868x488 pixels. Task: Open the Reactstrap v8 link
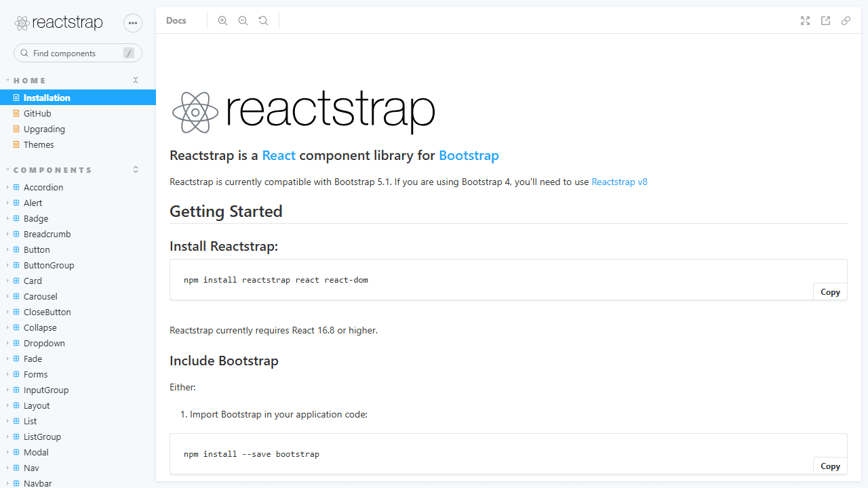pyautogui.click(x=619, y=182)
